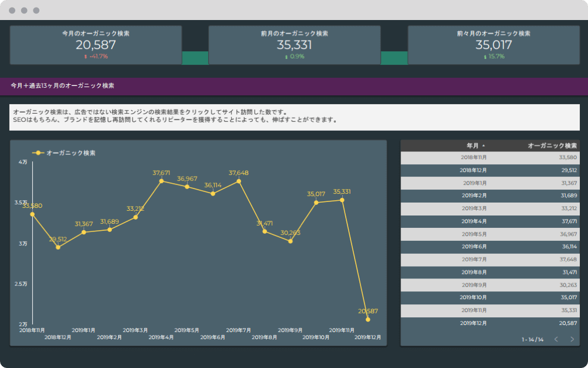Image resolution: width=588 pixels, height=368 pixels.
Task: Open next page with the right chevron
Action: [571, 339]
